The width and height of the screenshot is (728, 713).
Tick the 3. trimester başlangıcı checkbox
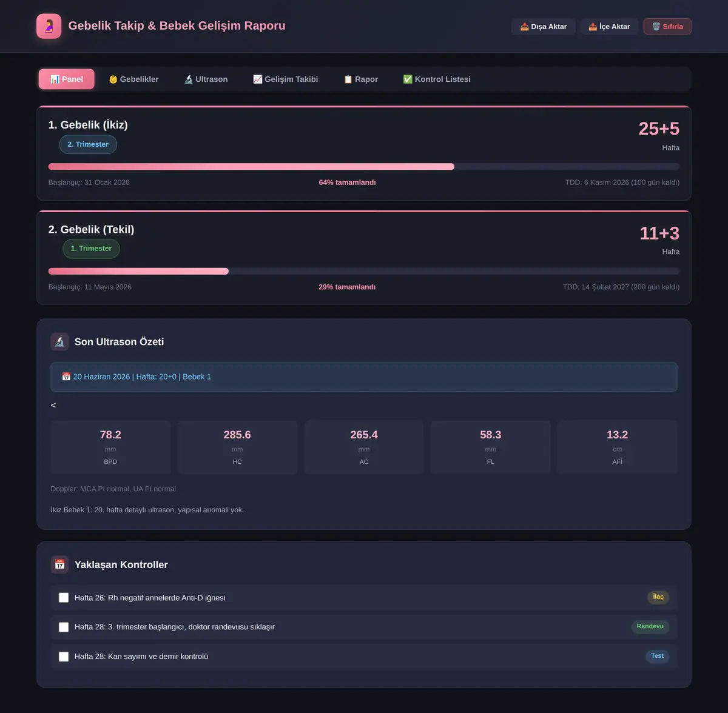(64, 627)
